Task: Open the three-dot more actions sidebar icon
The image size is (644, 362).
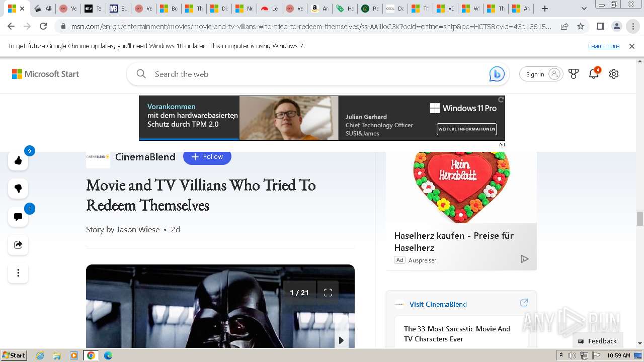Action: coord(18,273)
